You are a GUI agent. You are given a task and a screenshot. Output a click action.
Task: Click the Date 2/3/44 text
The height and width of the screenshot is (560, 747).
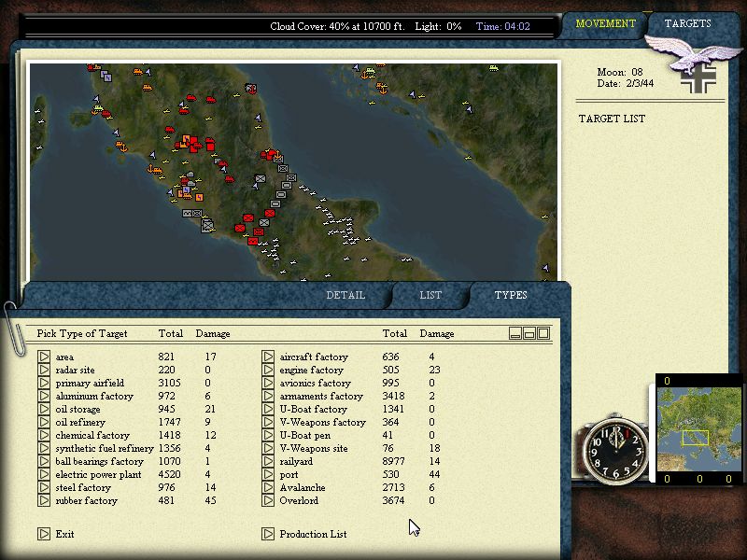[625, 83]
